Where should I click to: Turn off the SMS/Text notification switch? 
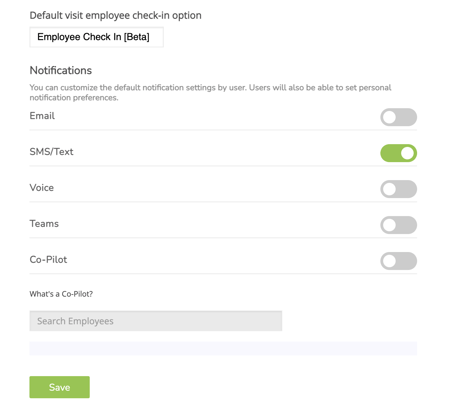[x=398, y=153]
